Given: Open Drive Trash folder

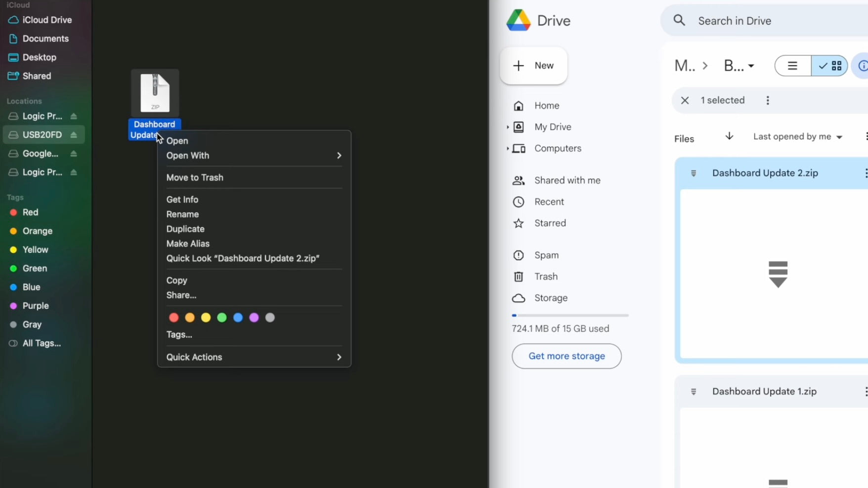Looking at the screenshot, I should (546, 277).
